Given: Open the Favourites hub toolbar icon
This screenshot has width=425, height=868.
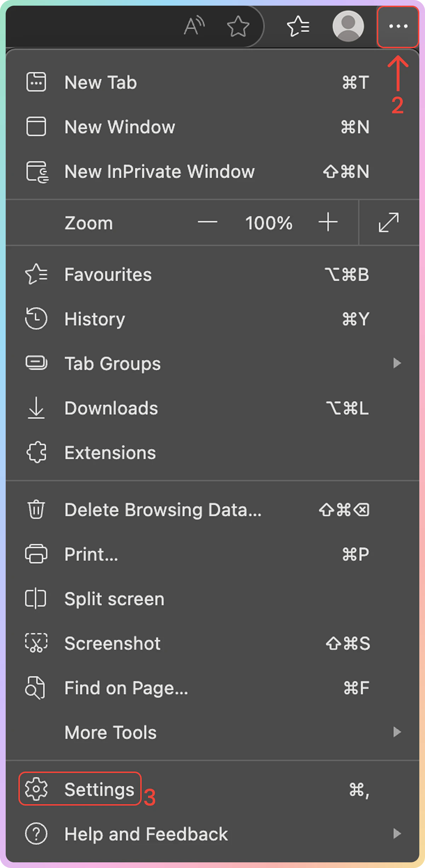Looking at the screenshot, I should click(298, 26).
